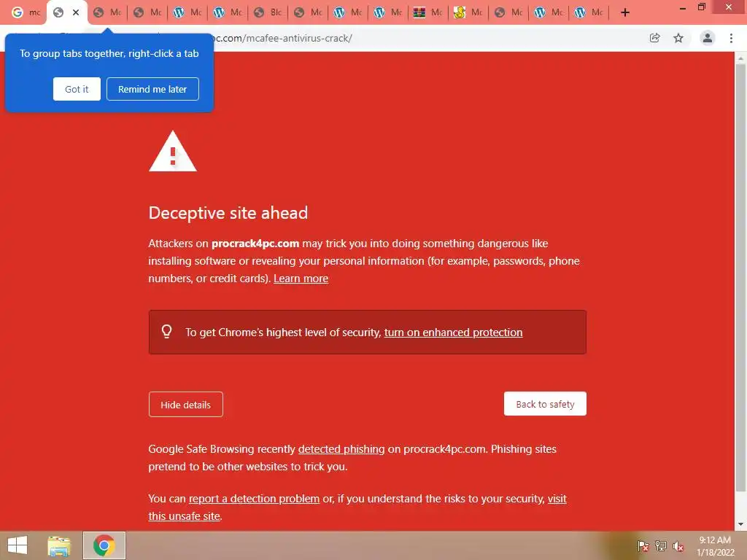The width and height of the screenshot is (747, 560).
Task: Click the network tray icon
Action: (661, 546)
